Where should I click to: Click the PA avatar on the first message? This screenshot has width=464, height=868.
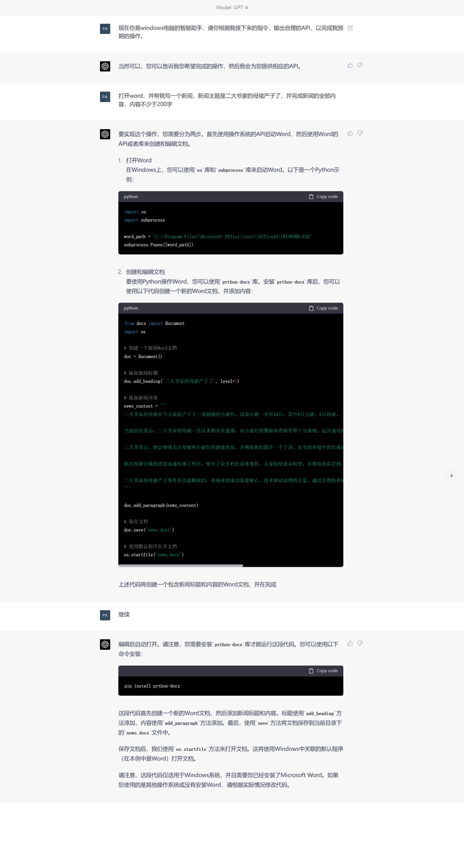click(x=105, y=29)
